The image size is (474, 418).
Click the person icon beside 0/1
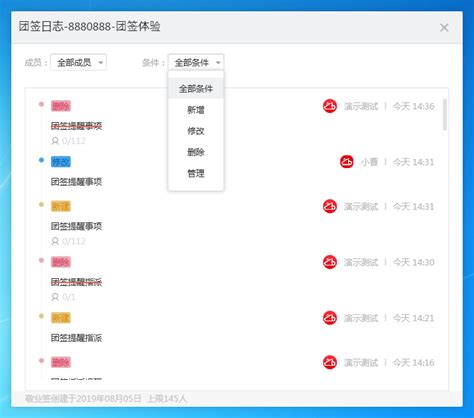(x=55, y=297)
